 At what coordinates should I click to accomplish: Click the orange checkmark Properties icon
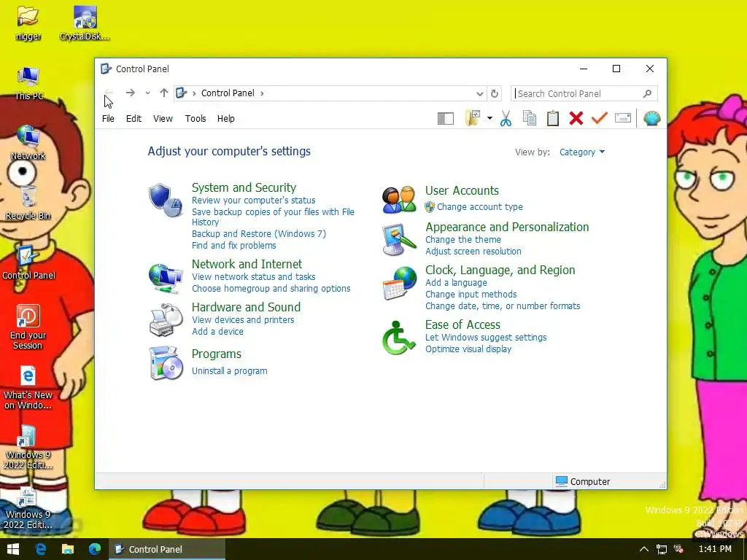click(x=600, y=118)
